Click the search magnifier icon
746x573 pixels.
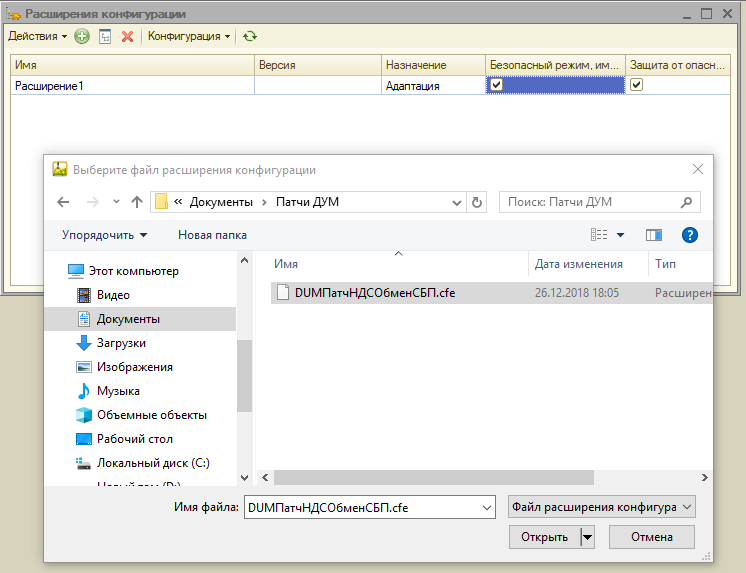(x=686, y=202)
